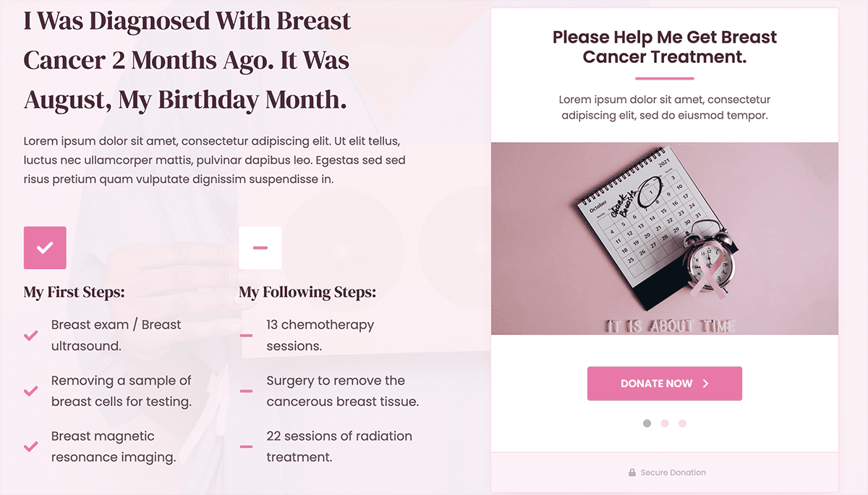This screenshot has height=495, width=868.
Task: Select the third carousel dot
Action: tap(682, 423)
